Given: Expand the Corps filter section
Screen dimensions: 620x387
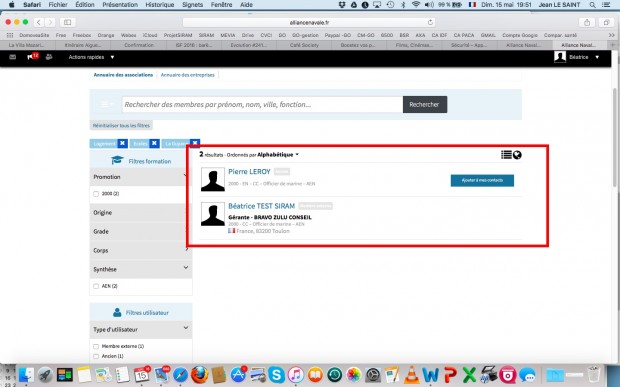Looking at the screenshot, I should [141, 251].
